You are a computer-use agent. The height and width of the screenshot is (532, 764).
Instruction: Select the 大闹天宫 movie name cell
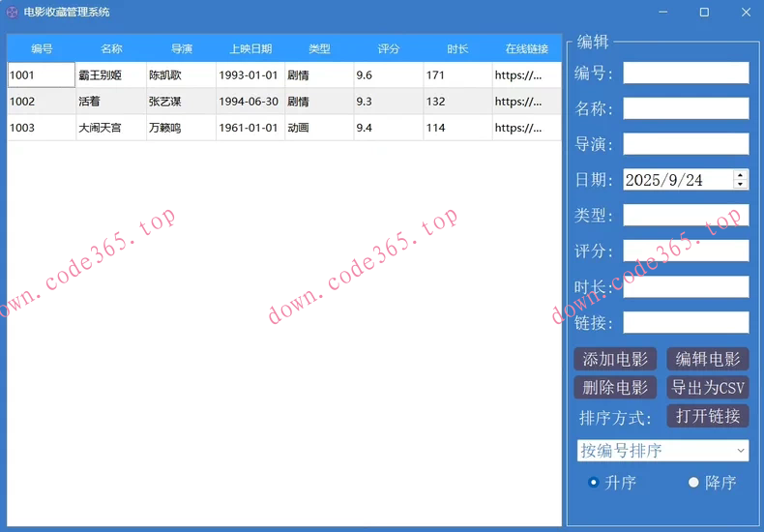111,128
